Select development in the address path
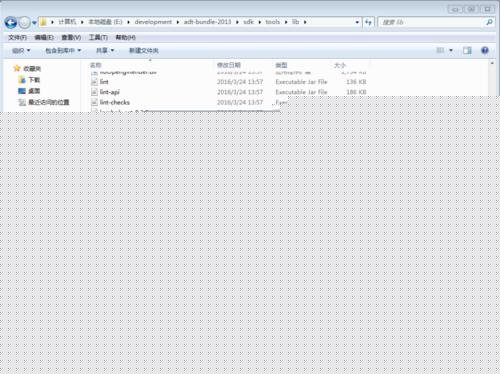The width and height of the screenshot is (500, 374). click(153, 22)
